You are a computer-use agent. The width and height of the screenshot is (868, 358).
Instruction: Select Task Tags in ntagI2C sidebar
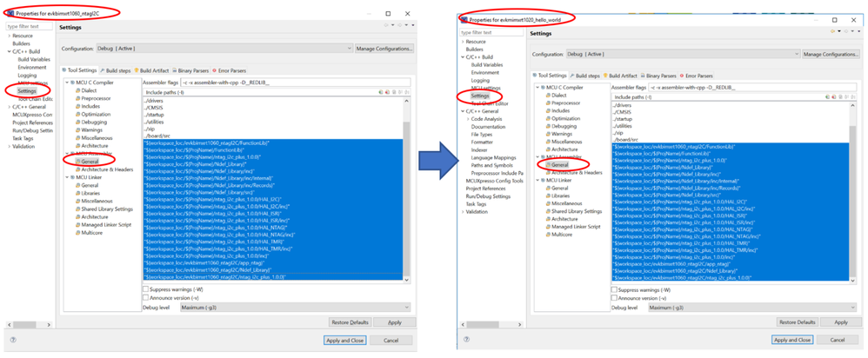tap(23, 138)
